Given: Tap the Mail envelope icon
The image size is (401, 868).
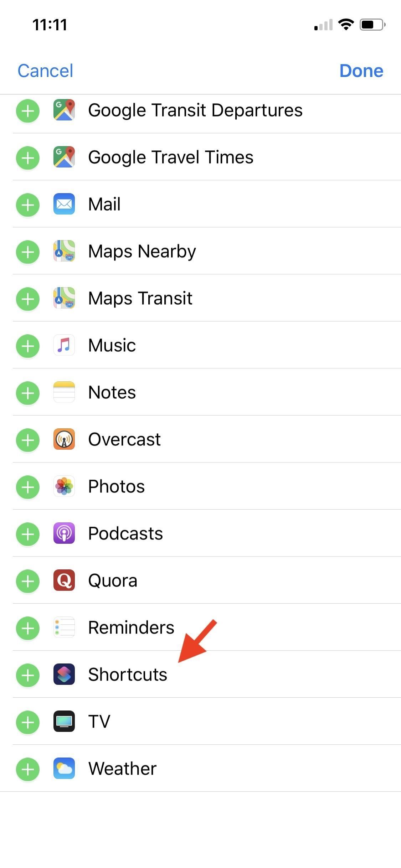Looking at the screenshot, I should click(x=64, y=204).
